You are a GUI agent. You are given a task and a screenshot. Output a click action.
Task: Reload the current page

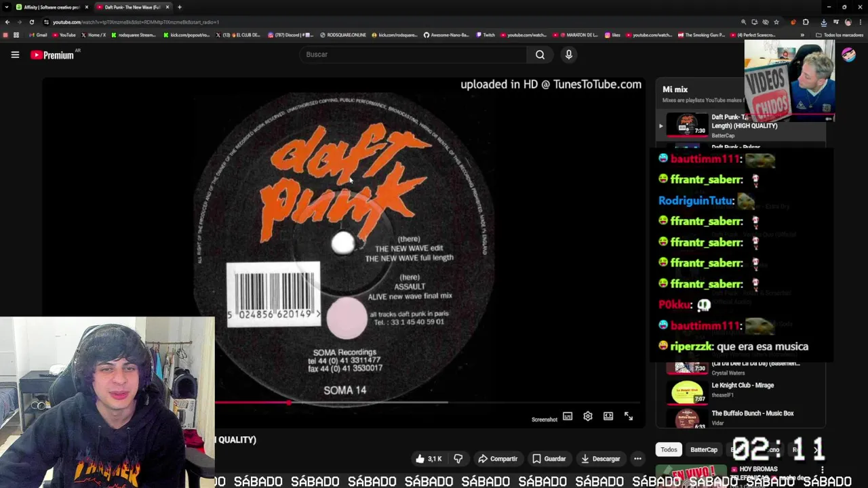click(31, 22)
